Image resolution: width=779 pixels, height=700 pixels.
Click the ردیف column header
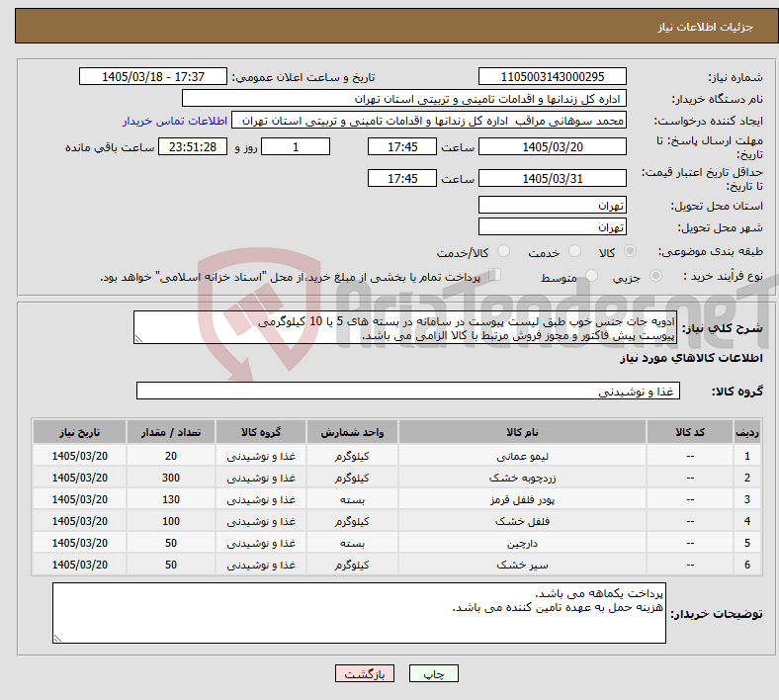[747, 432]
